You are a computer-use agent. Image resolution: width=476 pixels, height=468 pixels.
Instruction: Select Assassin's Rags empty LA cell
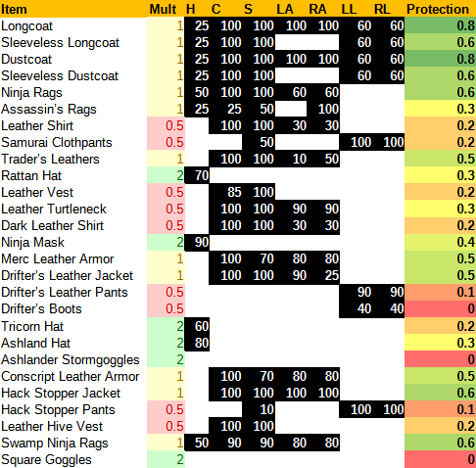(291, 109)
